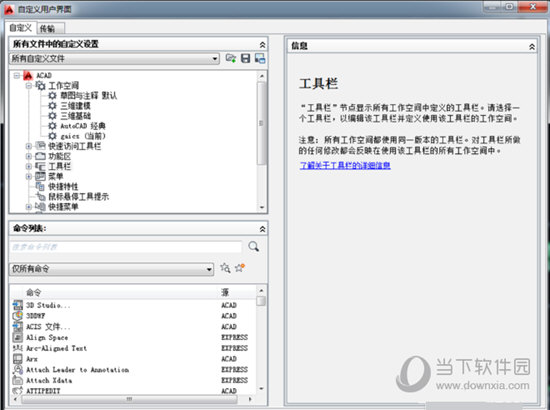This screenshot has height=410, width=550.
Task: Click the 快捷特性 node icon
Action: (x=40, y=187)
